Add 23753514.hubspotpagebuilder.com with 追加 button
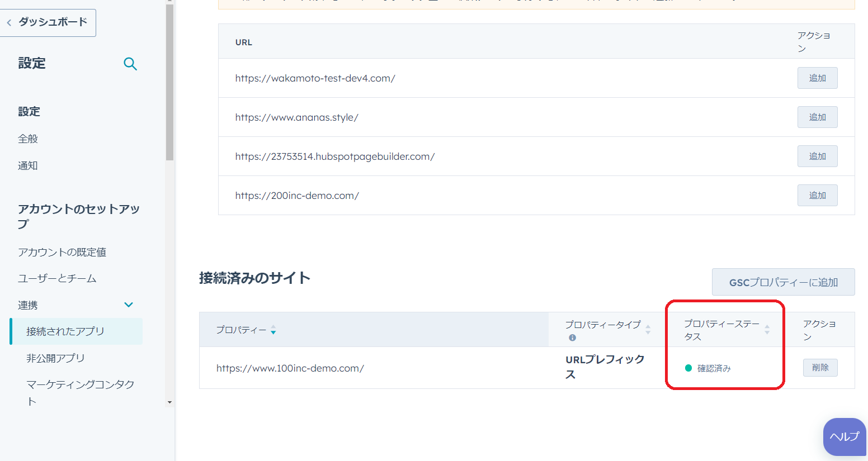Screen dimensions: 868x461 coord(817,156)
